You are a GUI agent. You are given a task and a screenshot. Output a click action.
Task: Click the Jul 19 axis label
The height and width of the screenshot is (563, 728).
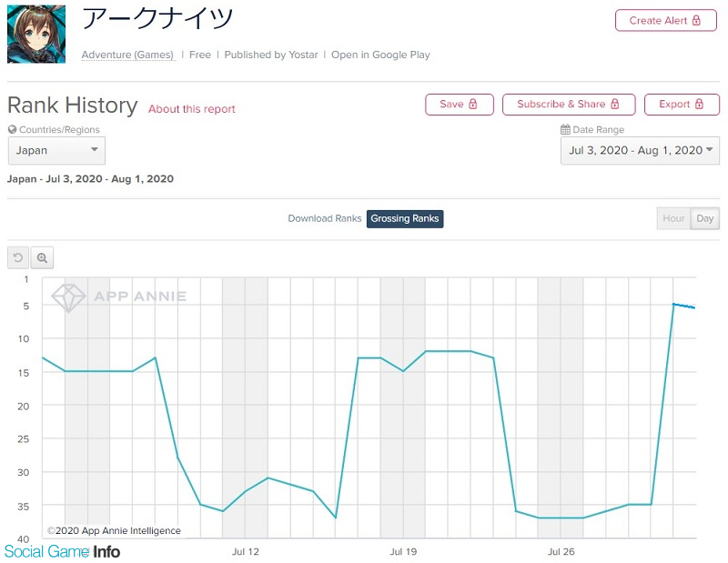click(x=403, y=552)
